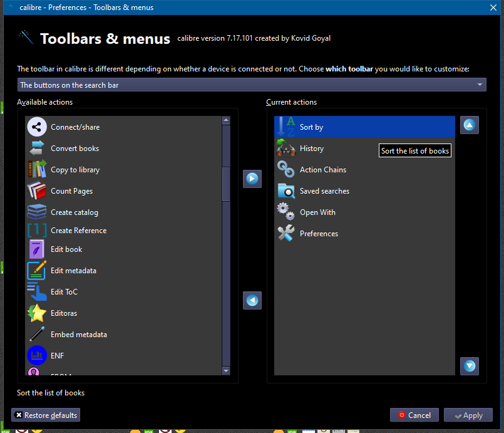Select the Convert books arrows icon

pyautogui.click(x=37, y=149)
